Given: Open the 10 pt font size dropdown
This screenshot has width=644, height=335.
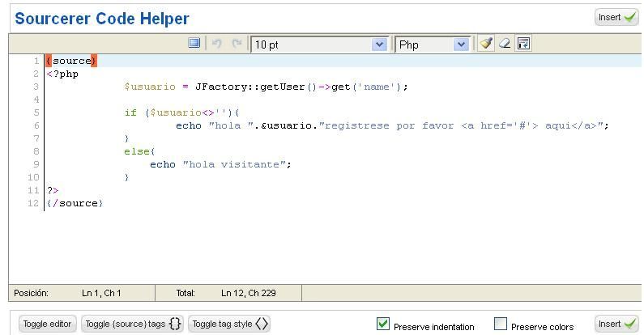Looking at the screenshot, I should click(319, 45).
